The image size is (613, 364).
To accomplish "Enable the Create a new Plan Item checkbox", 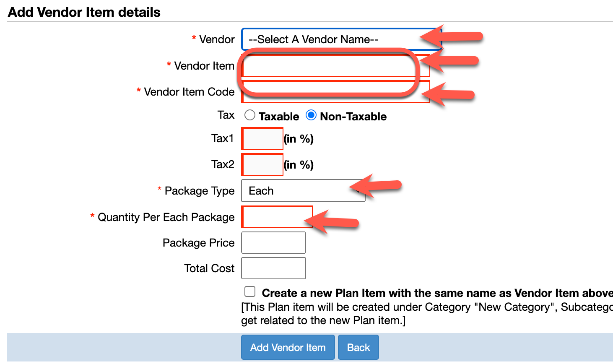I will pyautogui.click(x=250, y=292).
